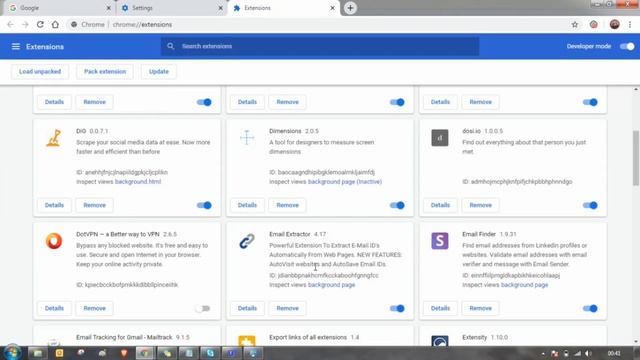Click the Email Extractor chain-link icon
The width and height of the screenshot is (640, 360).
click(x=247, y=241)
